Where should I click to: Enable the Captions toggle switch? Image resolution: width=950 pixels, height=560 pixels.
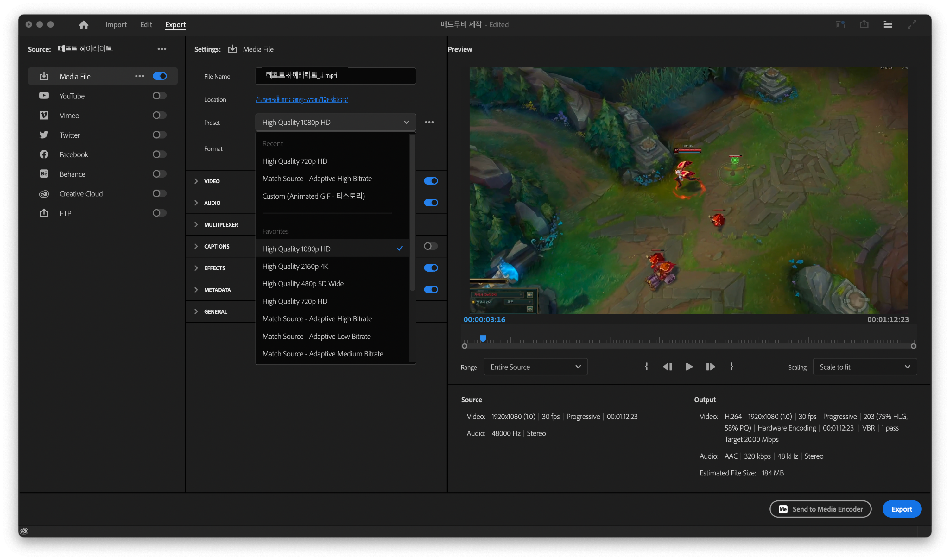pos(430,246)
